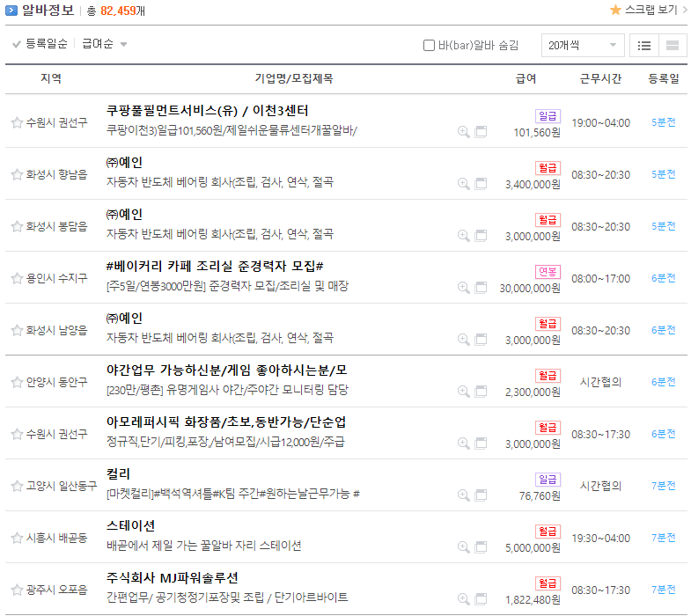Open new-window icon for 컬리 listing
This screenshot has height=616, width=691.
[x=481, y=495]
